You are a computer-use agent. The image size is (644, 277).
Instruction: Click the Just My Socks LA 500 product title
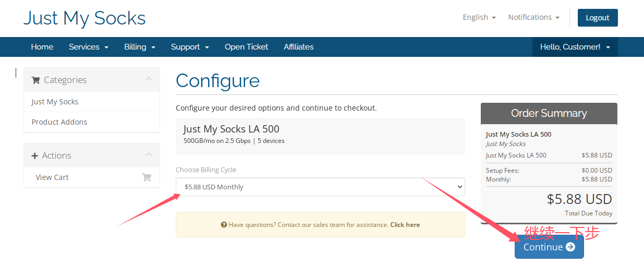231,129
